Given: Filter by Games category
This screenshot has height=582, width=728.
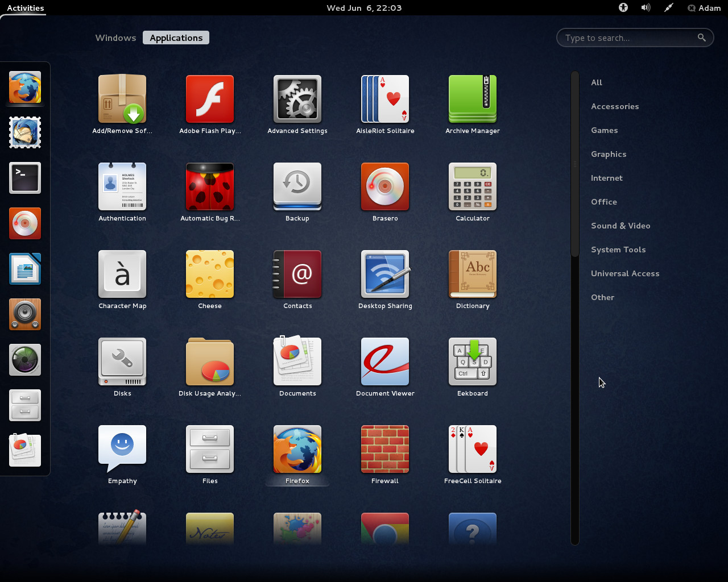Looking at the screenshot, I should 604,130.
